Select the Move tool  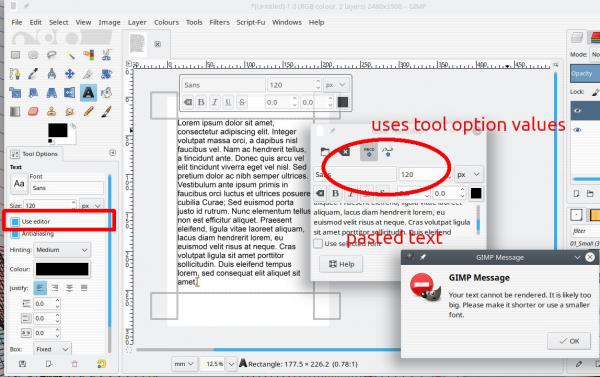70,73
